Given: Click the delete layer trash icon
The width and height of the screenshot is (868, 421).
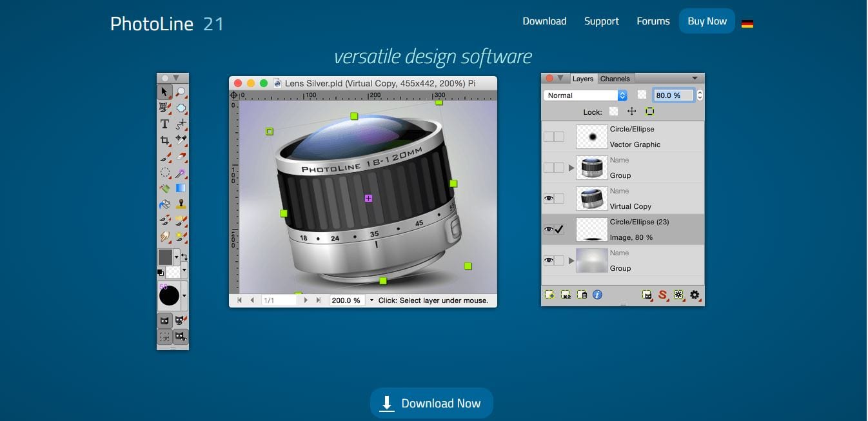Looking at the screenshot, I should [582, 295].
